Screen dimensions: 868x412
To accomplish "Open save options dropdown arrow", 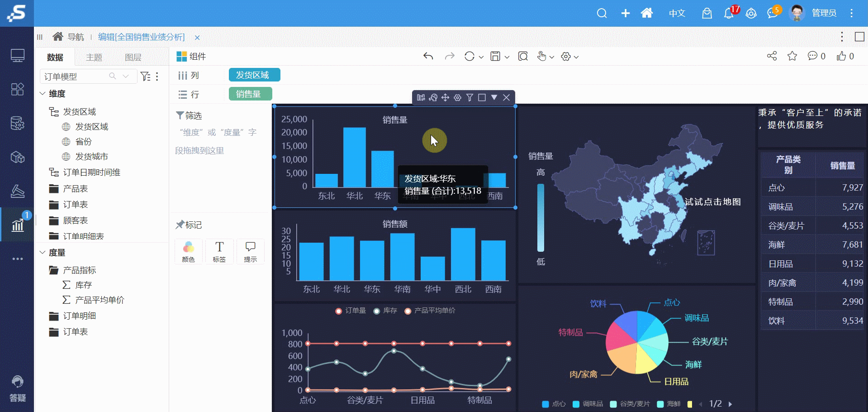I will point(507,57).
